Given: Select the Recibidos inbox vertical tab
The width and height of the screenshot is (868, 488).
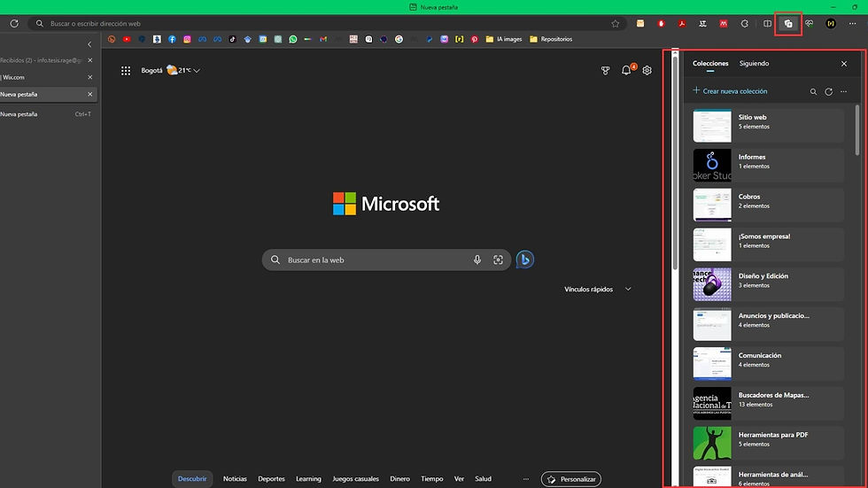Looking at the screenshot, I should (x=49, y=60).
